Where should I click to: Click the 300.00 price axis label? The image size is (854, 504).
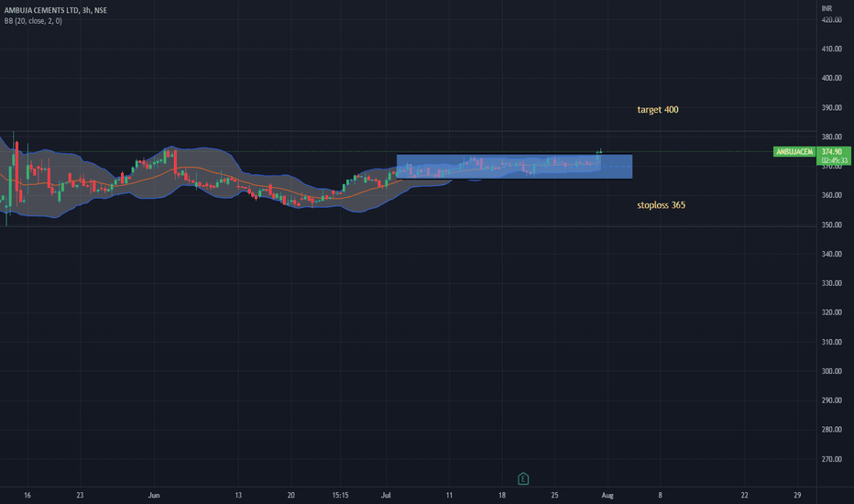click(832, 371)
